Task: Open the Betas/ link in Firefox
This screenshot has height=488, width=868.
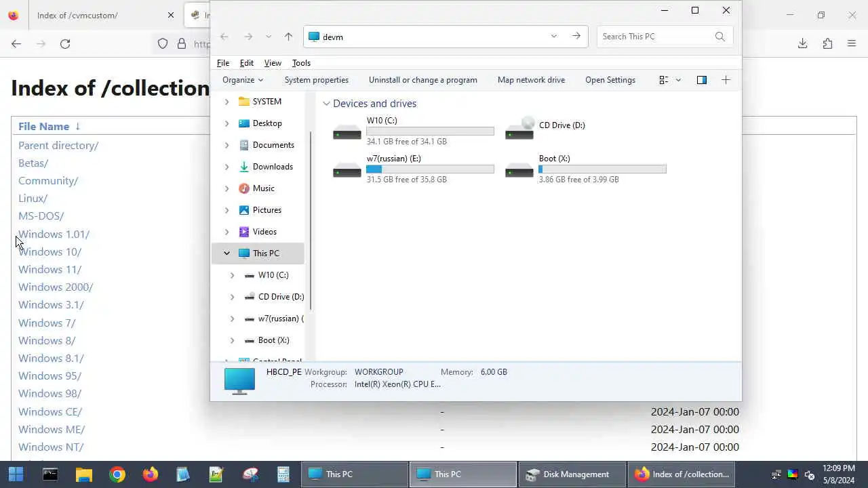Action: pos(33,163)
